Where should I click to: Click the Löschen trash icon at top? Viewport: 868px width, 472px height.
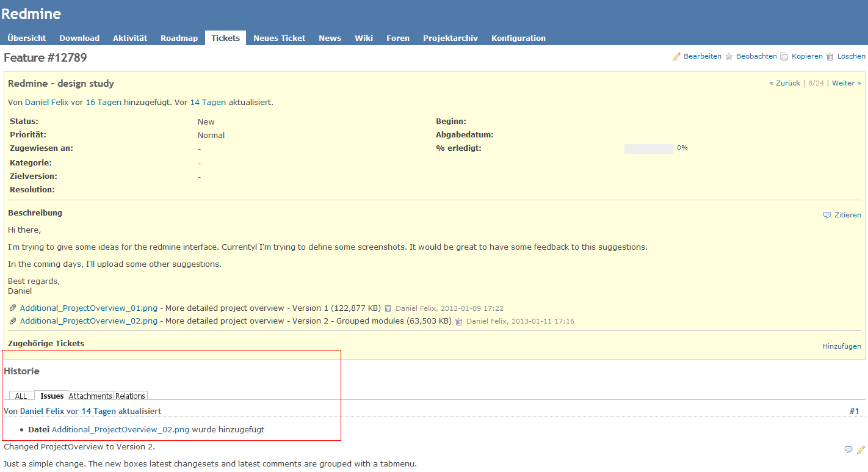tap(830, 56)
